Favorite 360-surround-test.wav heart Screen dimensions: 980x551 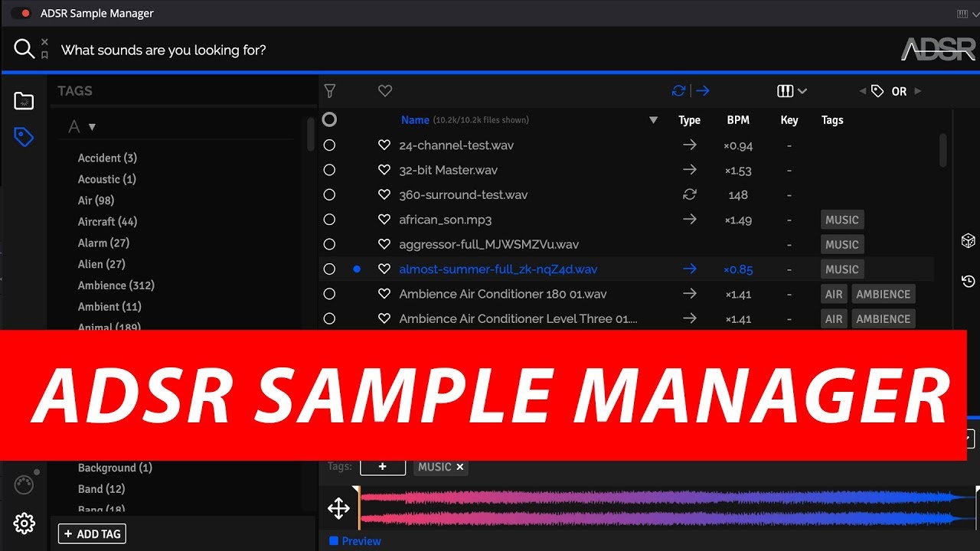pyautogui.click(x=384, y=195)
